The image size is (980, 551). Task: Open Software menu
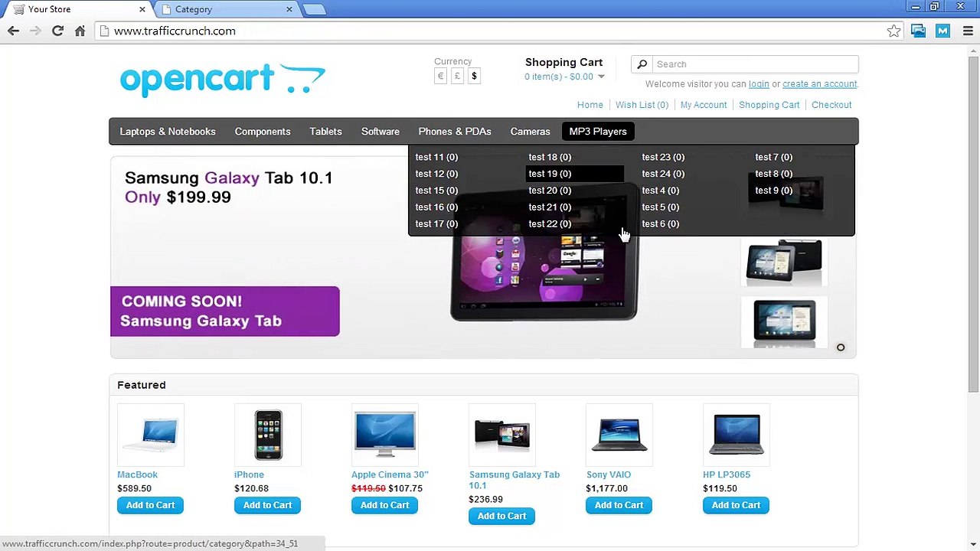[381, 132]
